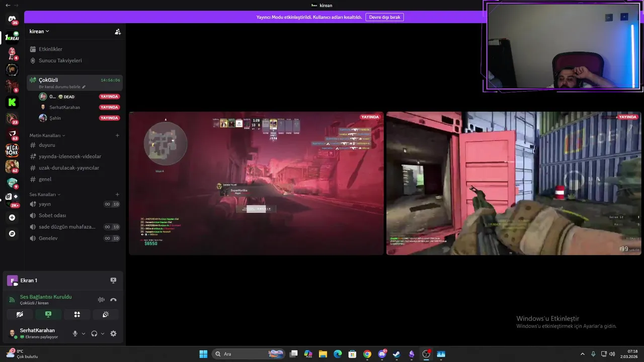Open the BF server with 2K+ badge
Screen dimensions: 644x362
[x=12, y=198]
